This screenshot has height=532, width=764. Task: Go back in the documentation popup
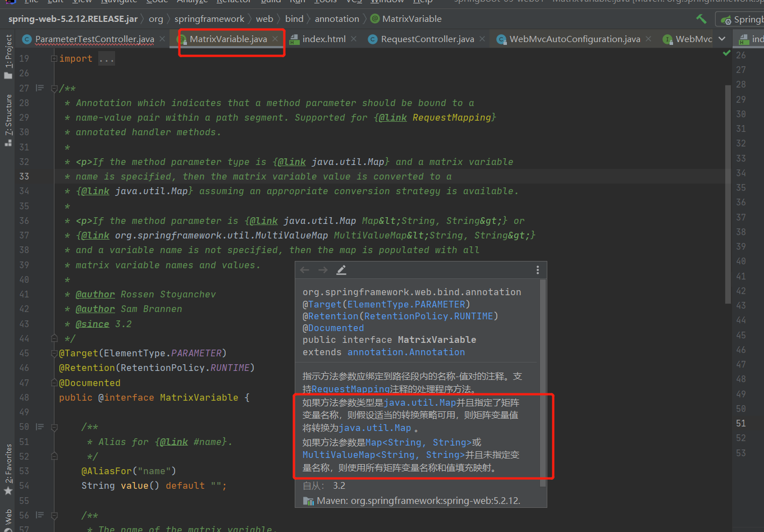(305, 270)
